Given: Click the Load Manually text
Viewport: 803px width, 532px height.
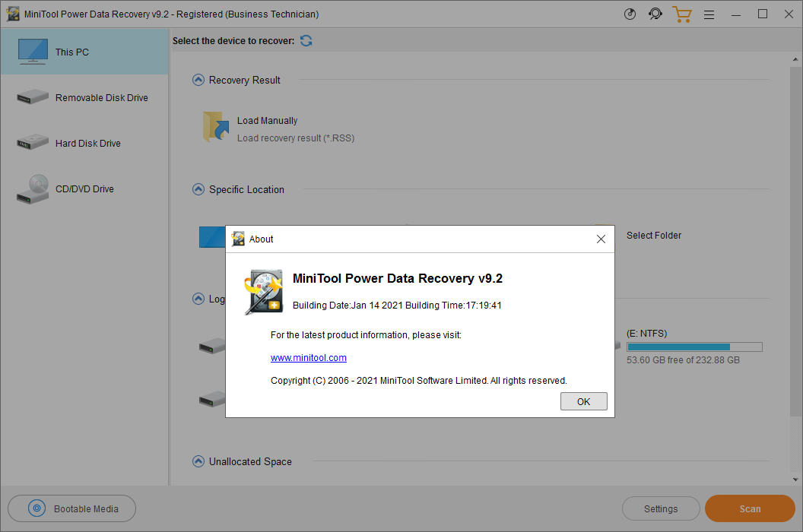Looking at the screenshot, I should click(x=268, y=120).
